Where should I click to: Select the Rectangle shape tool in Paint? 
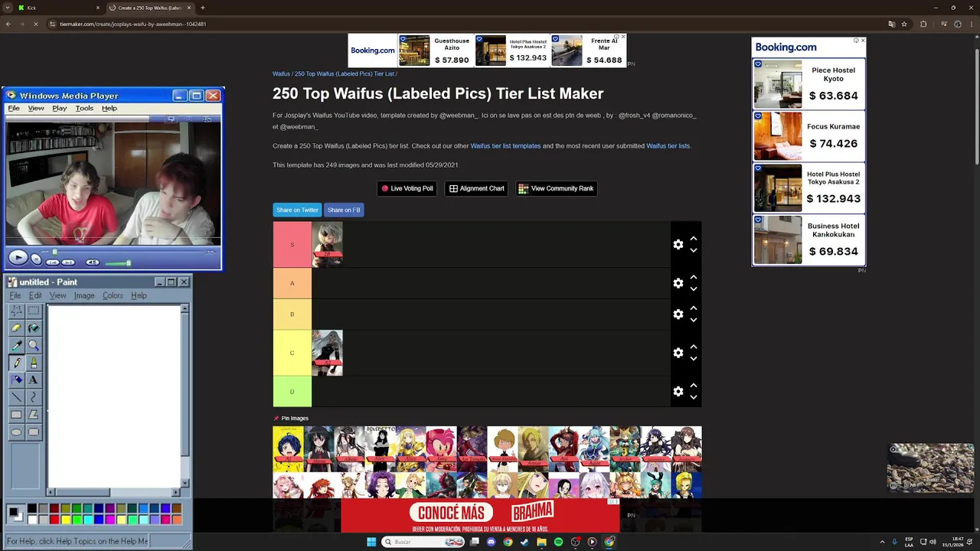16,415
